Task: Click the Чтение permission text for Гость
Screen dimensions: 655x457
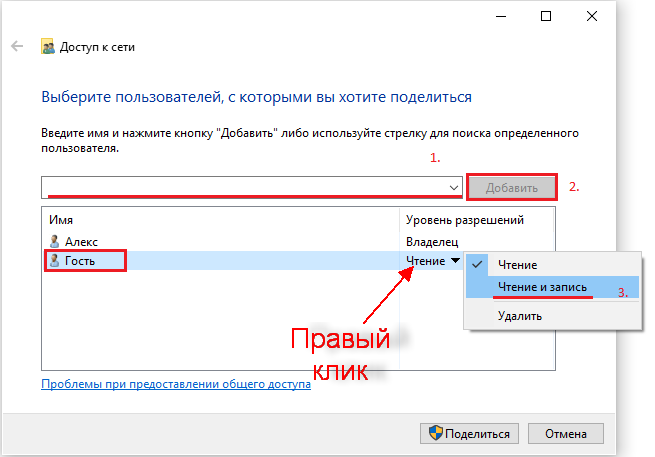Action: point(425,261)
